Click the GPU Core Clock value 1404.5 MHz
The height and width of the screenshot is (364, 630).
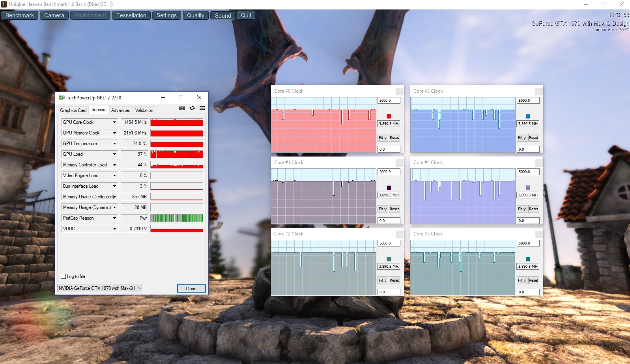134,122
